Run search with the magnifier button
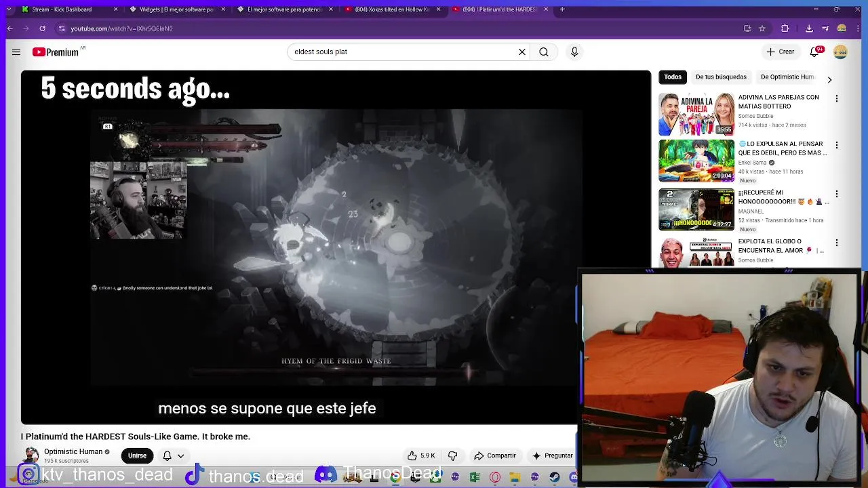This screenshot has height=488, width=868. click(x=544, y=52)
